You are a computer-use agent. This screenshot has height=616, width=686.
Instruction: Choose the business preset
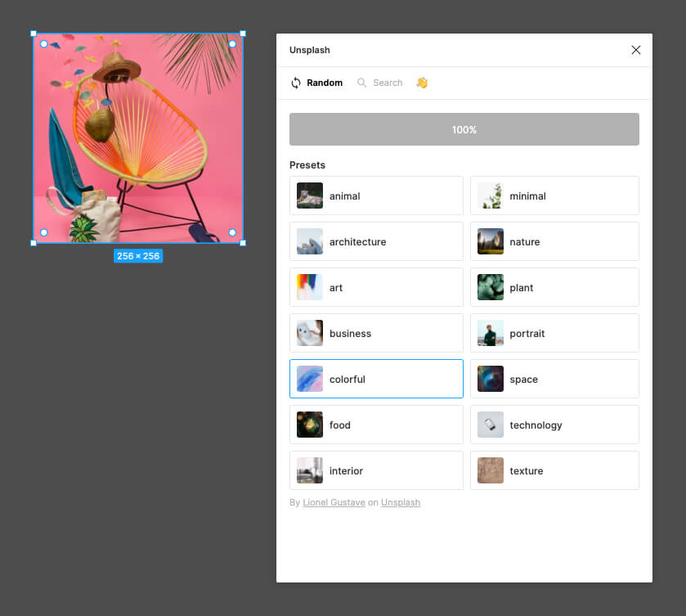click(x=376, y=333)
